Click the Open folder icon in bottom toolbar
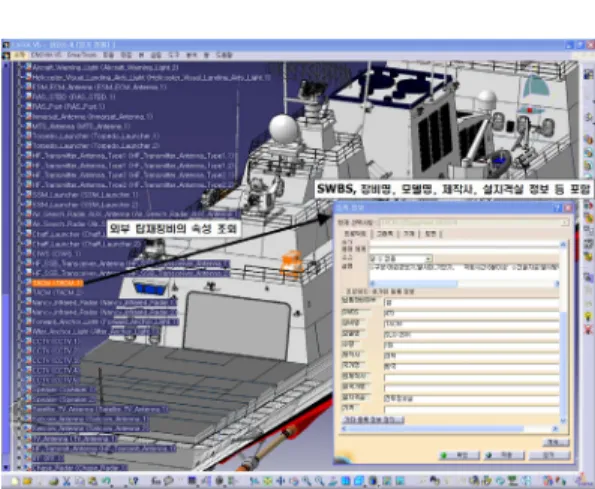This screenshot has height=489, width=595. (27, 481)
